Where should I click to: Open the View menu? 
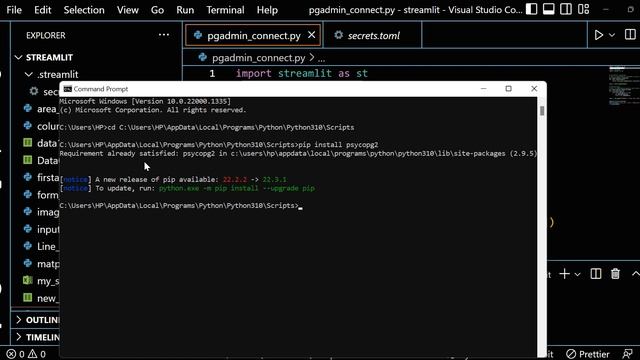128,10
